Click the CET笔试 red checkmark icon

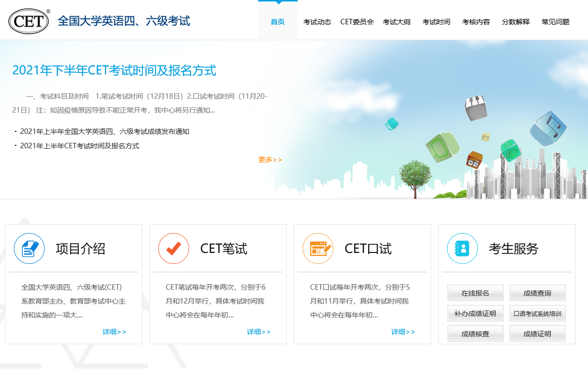point(174,248)
